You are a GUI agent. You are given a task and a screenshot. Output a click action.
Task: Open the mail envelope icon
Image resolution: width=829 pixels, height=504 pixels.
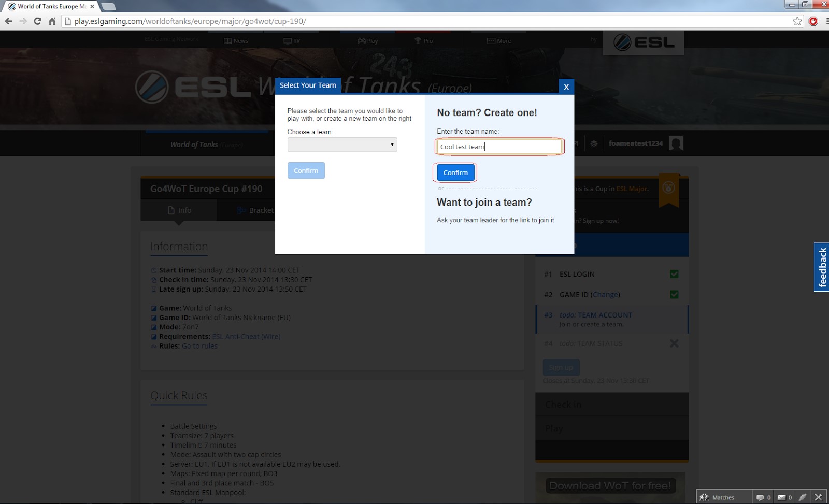coord(781,497)
